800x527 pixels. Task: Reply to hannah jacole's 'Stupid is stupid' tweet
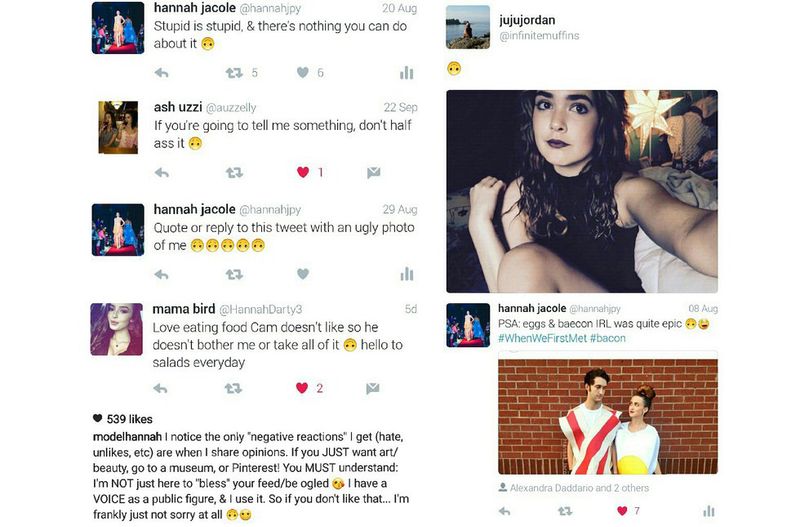[162, 73]
